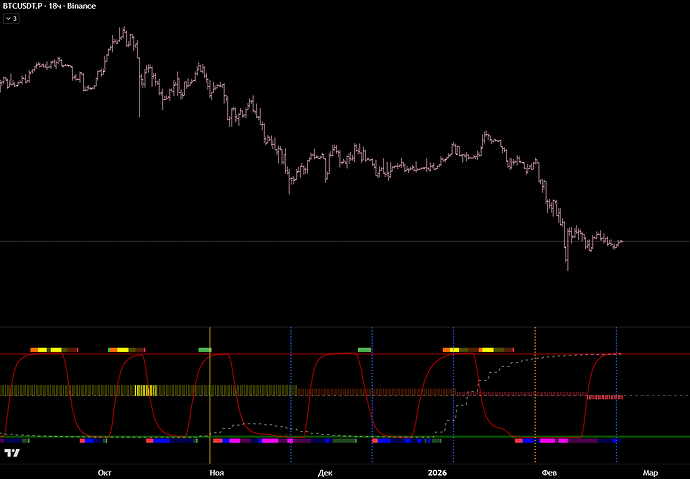The height and width of the screenshot is (479, 690).
Task: Click the red dashed marker cluster at far right
Action: tap(605, 397)
